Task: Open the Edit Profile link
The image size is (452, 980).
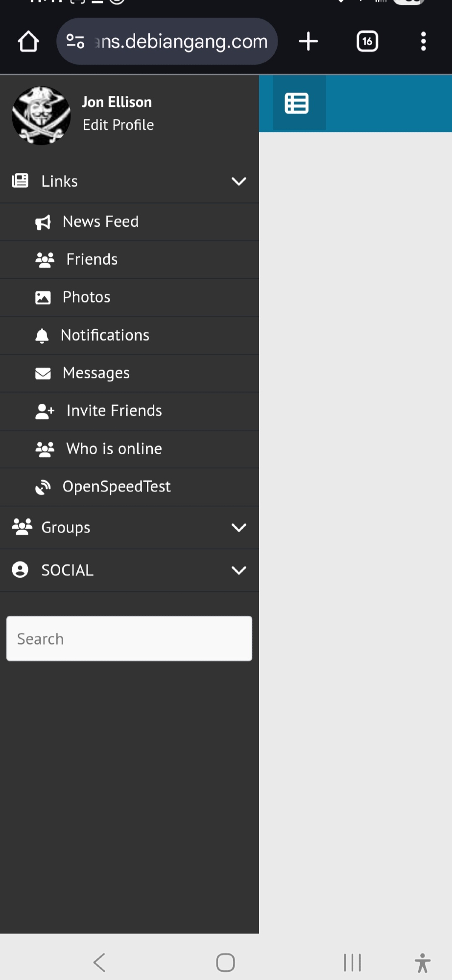Action: (x=118, y=125)
